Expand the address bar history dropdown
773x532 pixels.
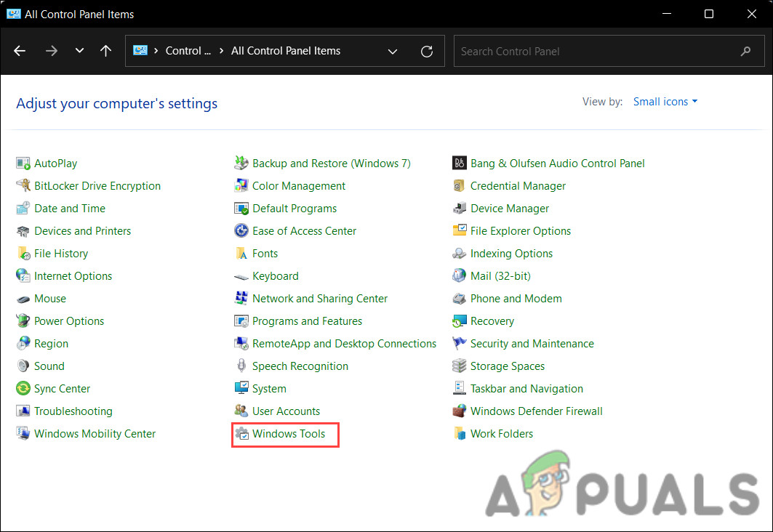pyautogui.click(x=393, y=52)
